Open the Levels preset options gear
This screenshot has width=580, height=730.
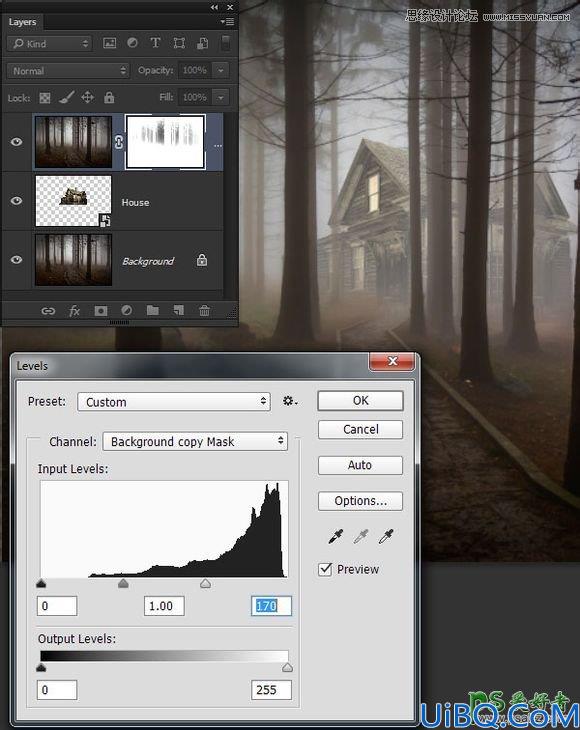(290, 401)
